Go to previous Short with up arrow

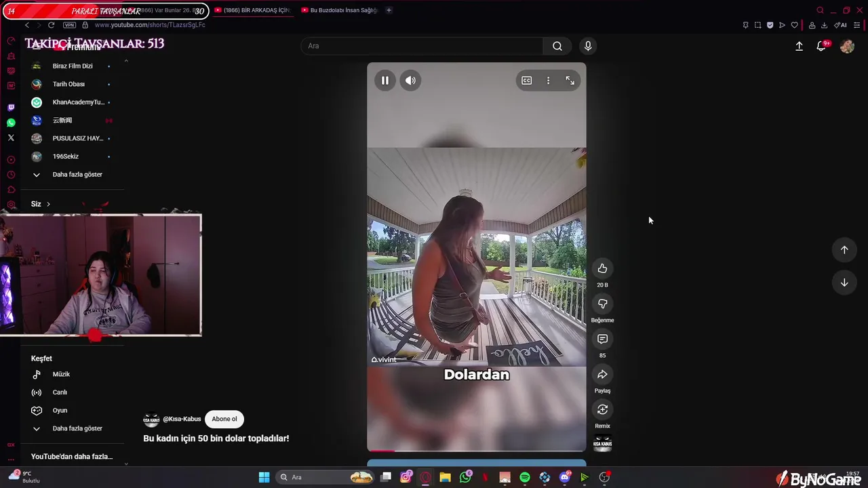click(x=844, y=250)
